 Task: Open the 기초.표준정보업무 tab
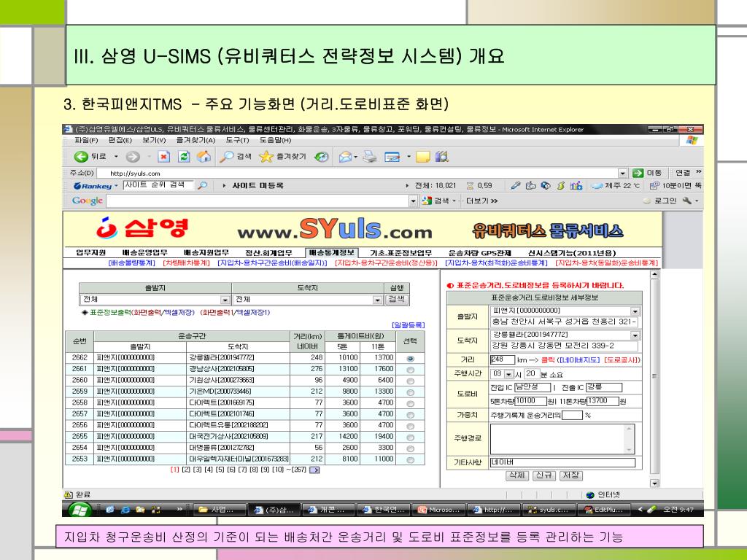[x=401, y=253]
